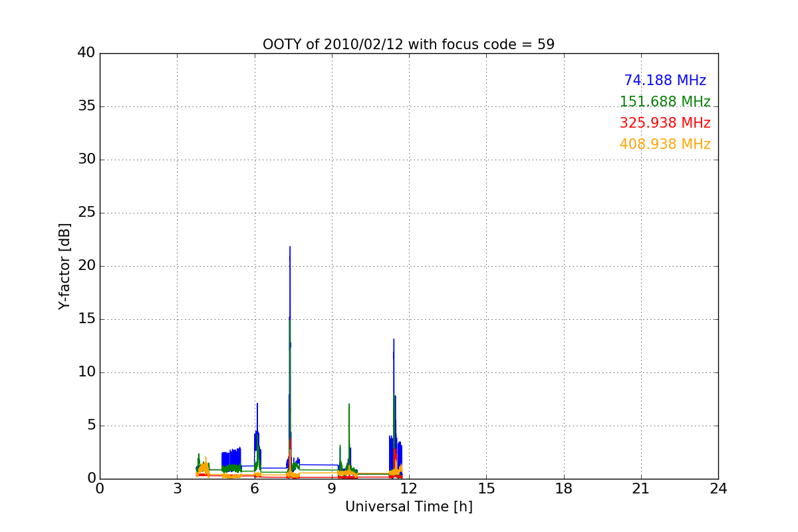Image resolution: width=798 pixels, height=532 pixels.
Task: Click the y-axis tick label '30'
Action: [x=86, y=160]
